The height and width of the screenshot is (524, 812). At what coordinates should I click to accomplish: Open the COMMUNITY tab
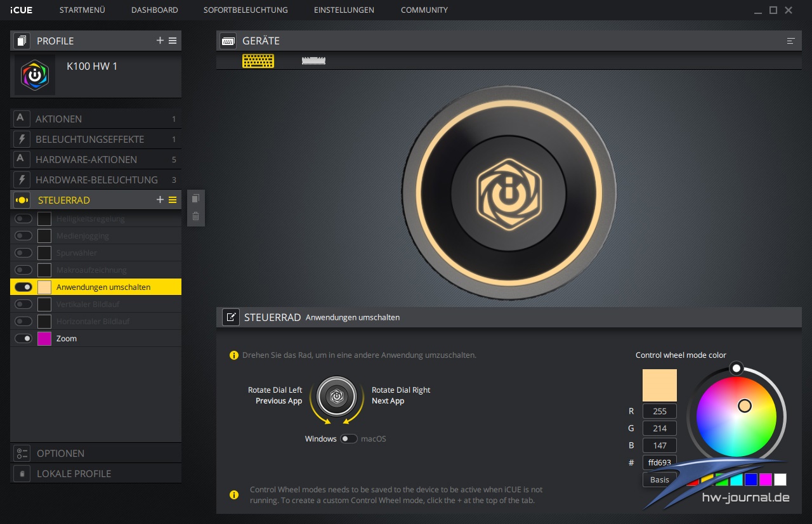[x=424, y=10]
